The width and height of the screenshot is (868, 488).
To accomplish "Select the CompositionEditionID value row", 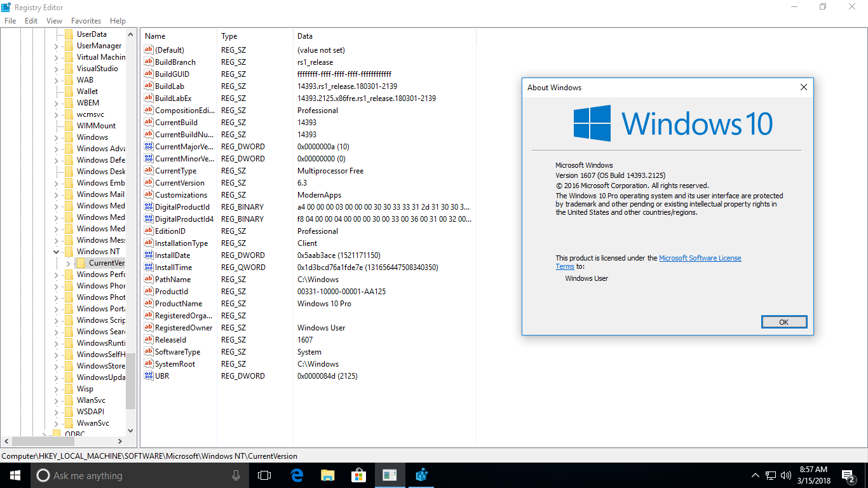I will coord(308,111).
